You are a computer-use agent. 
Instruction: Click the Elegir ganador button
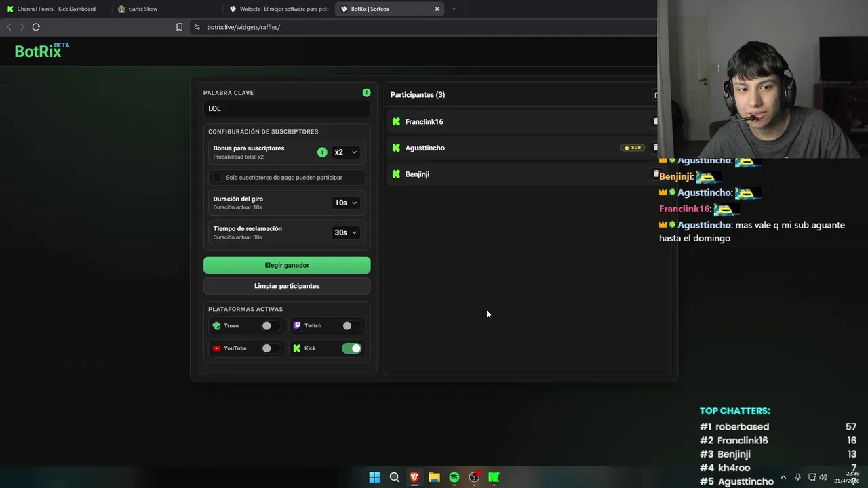tap(287, 265)
